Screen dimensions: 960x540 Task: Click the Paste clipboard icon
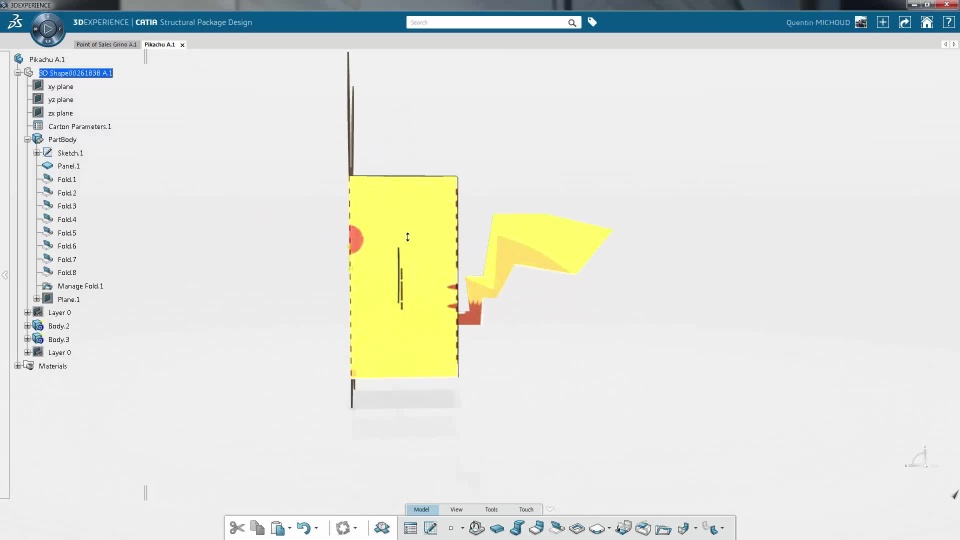277,528
